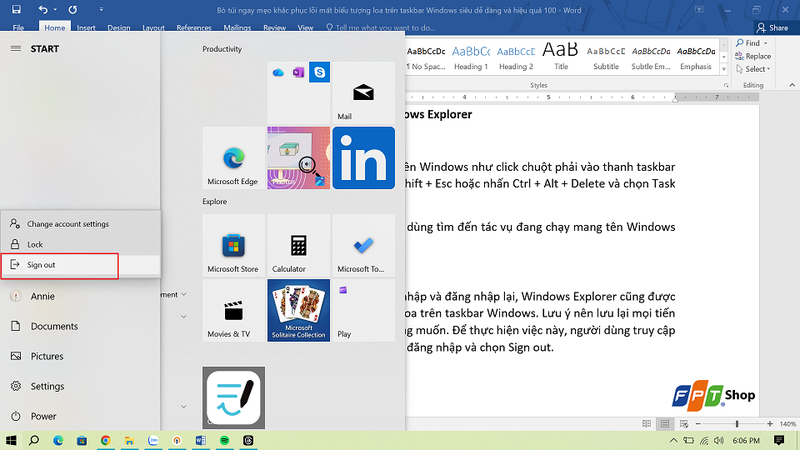800x450 pixels.
Task: Switch Word to Read Mode view
Action: (x=646, y=424)
